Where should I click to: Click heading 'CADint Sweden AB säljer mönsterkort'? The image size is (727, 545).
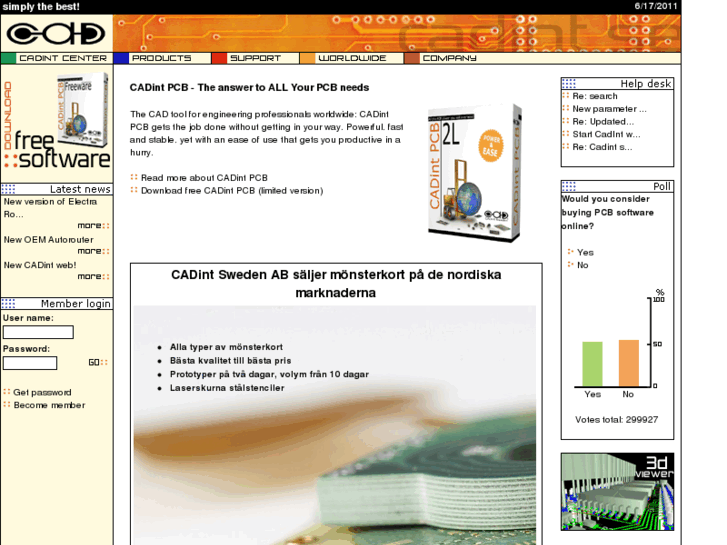(x=336, y=284)
